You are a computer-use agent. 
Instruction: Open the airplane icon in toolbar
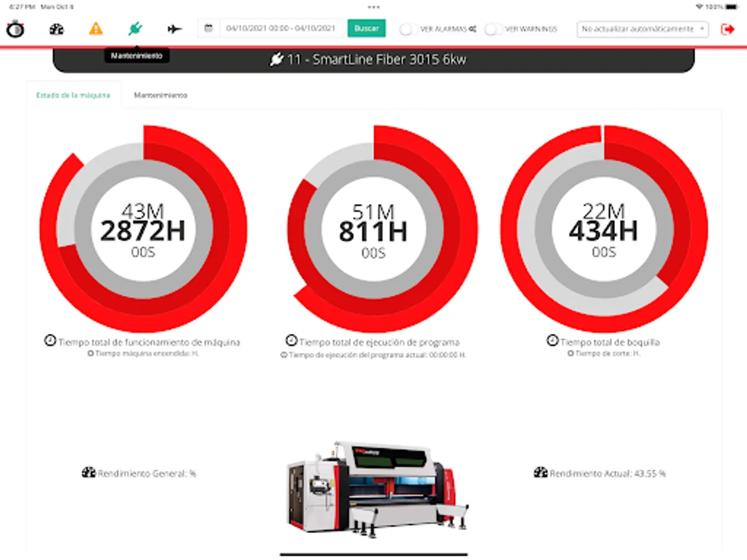(x=175, y=29)
